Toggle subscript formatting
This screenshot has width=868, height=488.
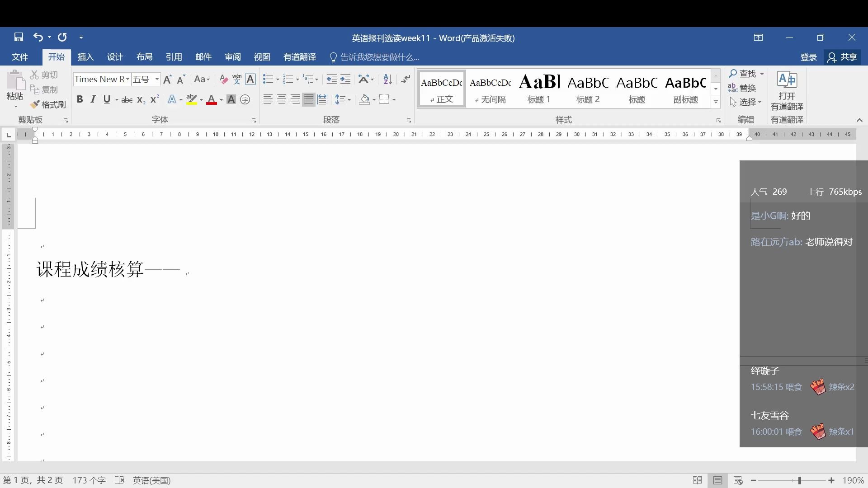pyautogui.click(x=141, y=100)
